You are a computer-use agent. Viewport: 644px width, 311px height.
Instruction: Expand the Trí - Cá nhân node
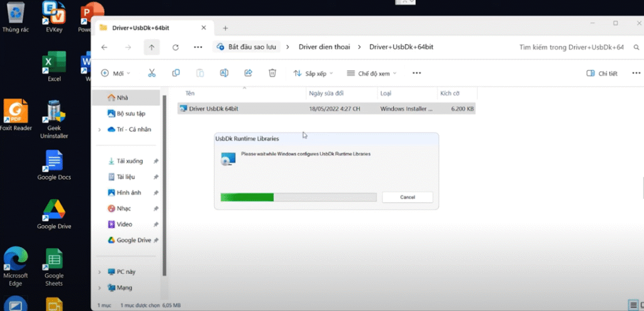(x=99, y=129)
